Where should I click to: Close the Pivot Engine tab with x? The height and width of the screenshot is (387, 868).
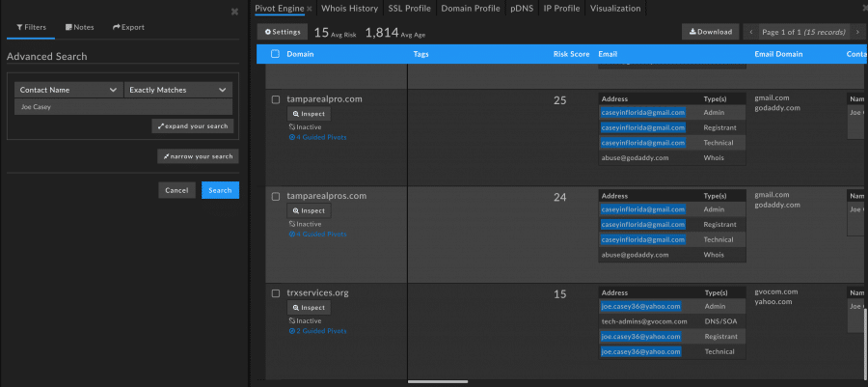pos(310,9)
